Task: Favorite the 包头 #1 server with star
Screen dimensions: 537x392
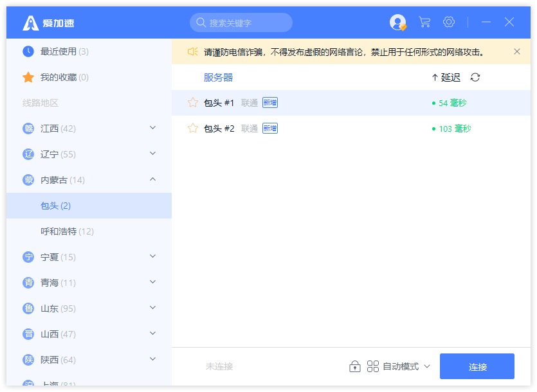Action: pos(193,103)
